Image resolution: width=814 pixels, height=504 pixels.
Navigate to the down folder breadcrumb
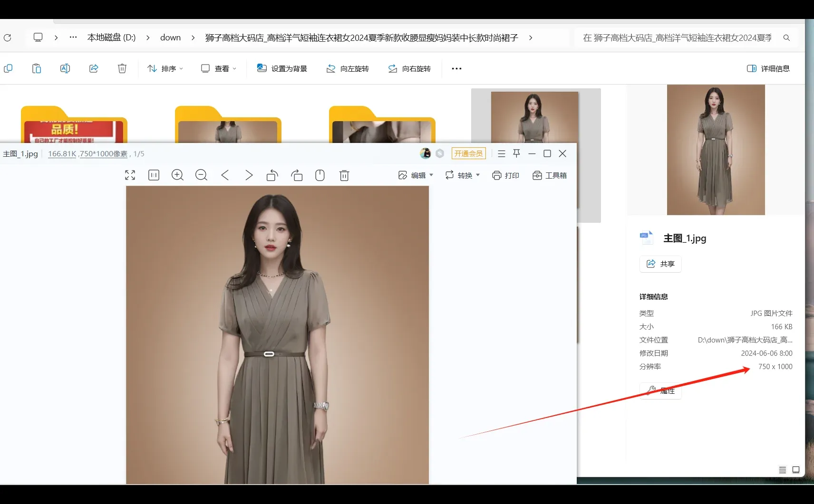point(170,38)
